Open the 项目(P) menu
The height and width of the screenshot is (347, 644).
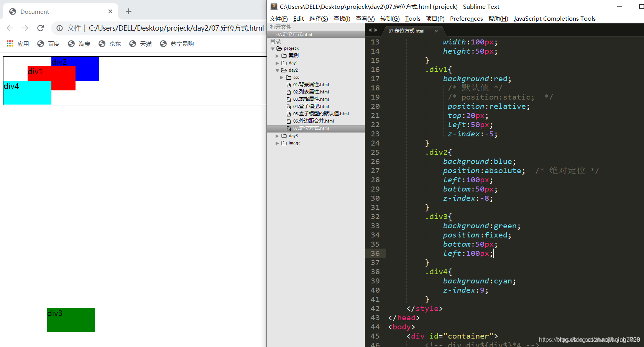(435, 19)
